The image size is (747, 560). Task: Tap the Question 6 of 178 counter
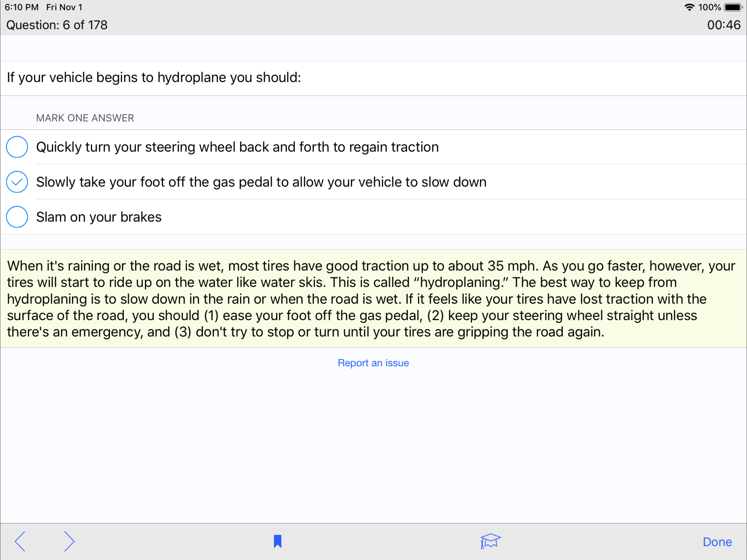point(57,25)
